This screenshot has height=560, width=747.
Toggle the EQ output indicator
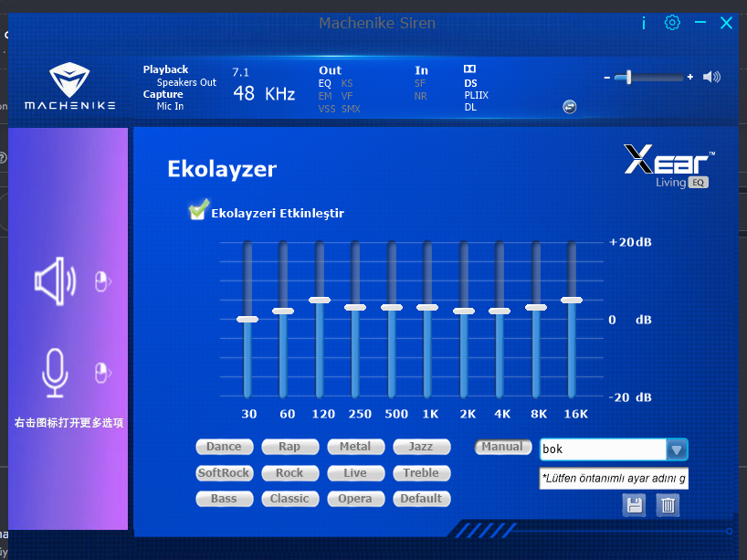point(324,83)
